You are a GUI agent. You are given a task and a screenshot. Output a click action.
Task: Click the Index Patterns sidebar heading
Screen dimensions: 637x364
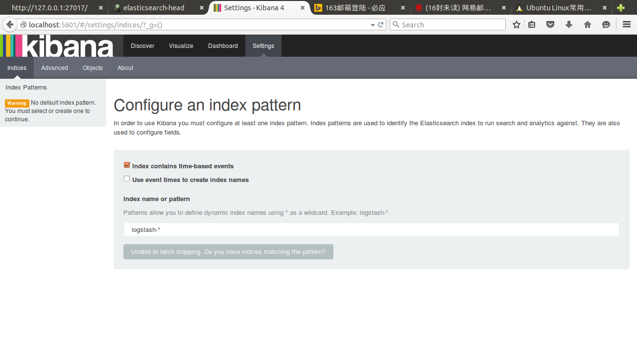(x=26, y=88)
